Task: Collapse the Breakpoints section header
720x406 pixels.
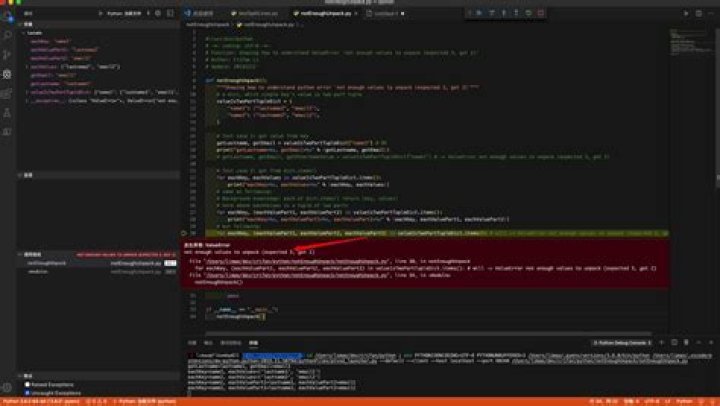Action: (x=98, y=376)
